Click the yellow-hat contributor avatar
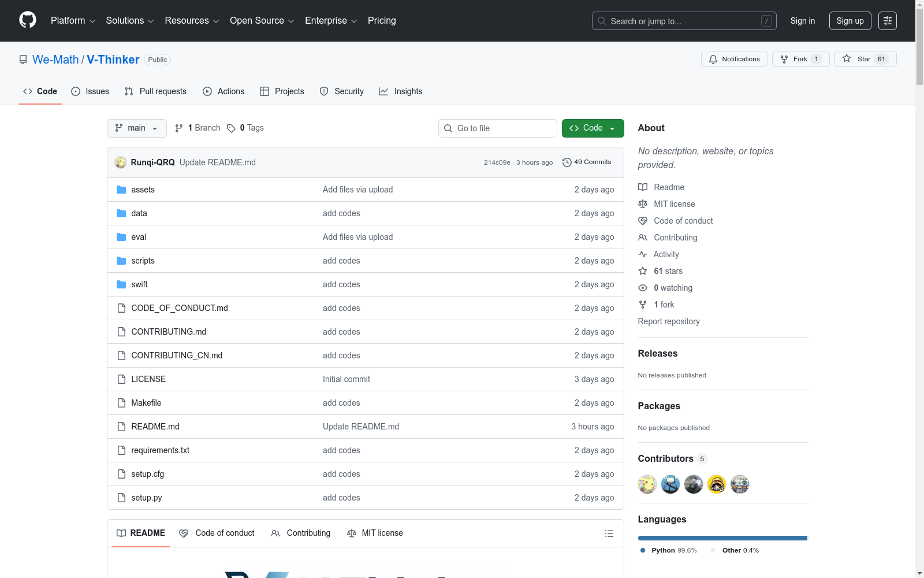Viewport: 924px width, 578px height. 717,484
